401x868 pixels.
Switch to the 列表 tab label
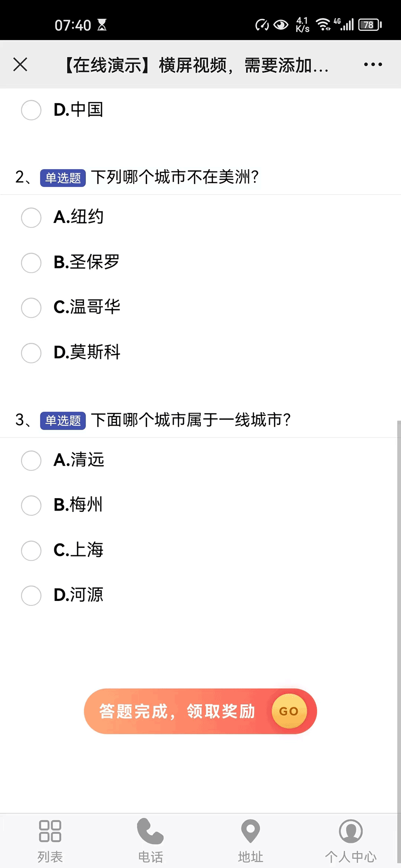click(x=50, y=856)
